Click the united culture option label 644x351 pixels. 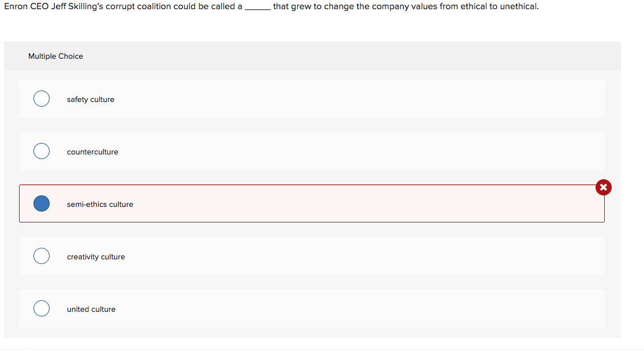(91, 309)
